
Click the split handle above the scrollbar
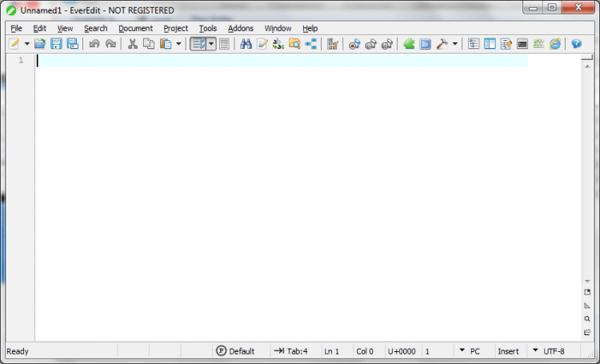point(586,58)
